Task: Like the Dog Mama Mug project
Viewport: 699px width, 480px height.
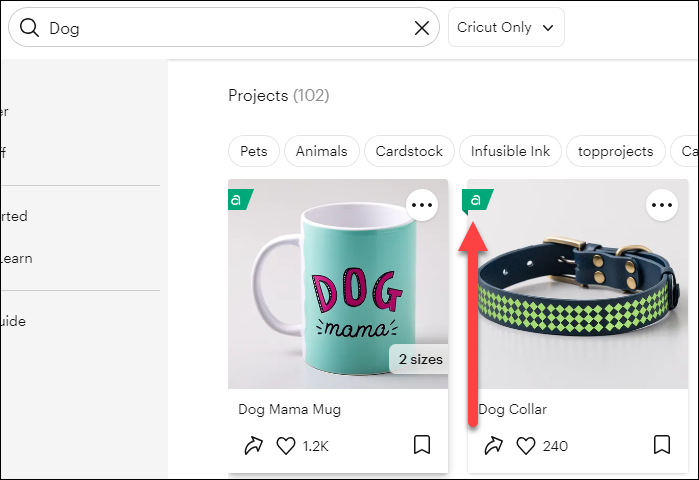Action: click(286, 445)
